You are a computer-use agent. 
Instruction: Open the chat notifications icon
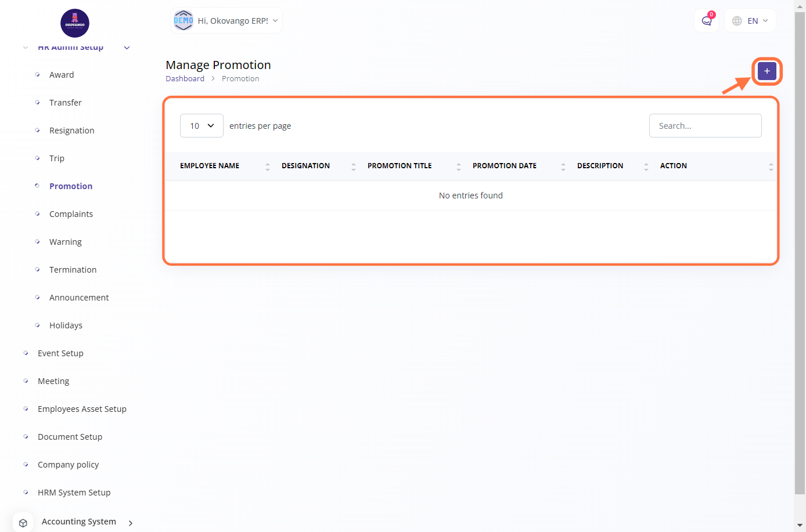pyautogui.click(x=707, y=21)
